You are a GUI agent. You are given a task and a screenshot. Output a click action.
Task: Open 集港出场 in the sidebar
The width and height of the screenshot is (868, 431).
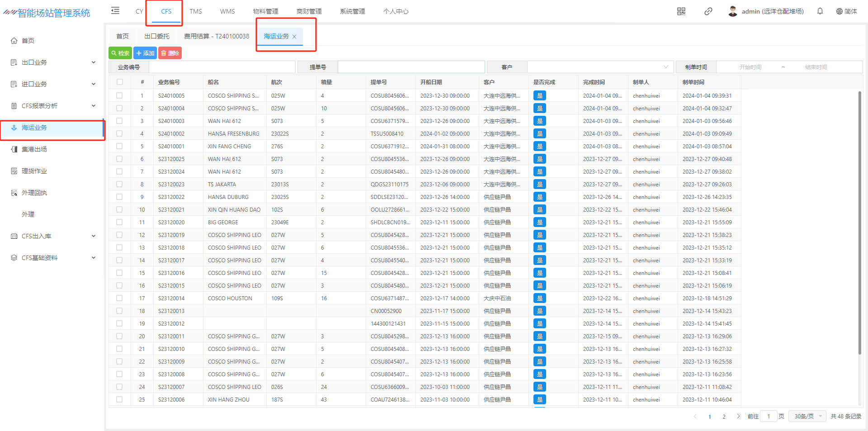tap(34, 149)
